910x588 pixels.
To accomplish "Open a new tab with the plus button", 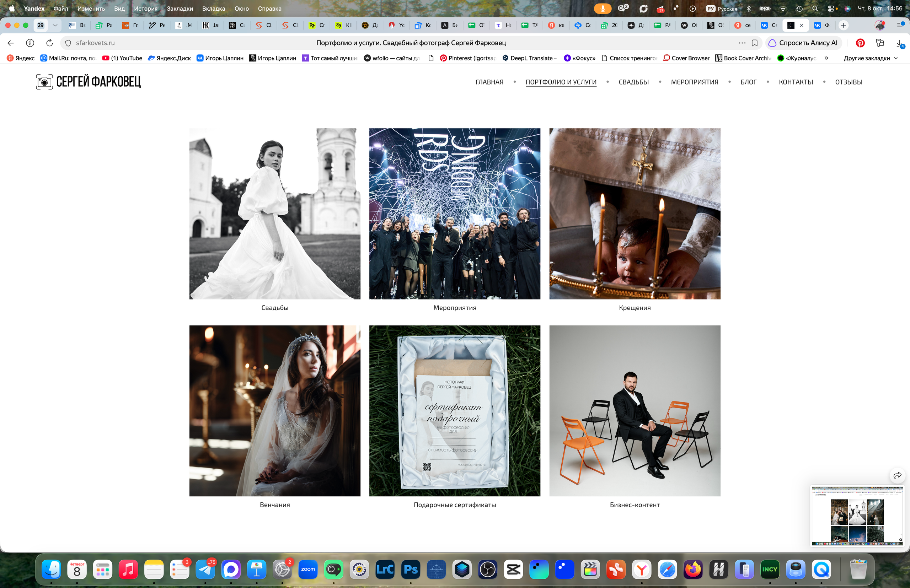I will coord(843,25).
